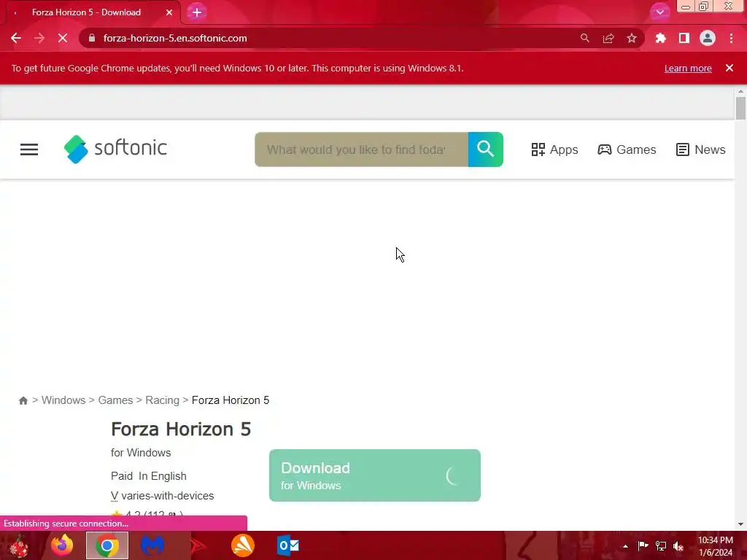Screen dimensions: 747x560
Task: Click the 'Paid' label
Action: [122, 476]
